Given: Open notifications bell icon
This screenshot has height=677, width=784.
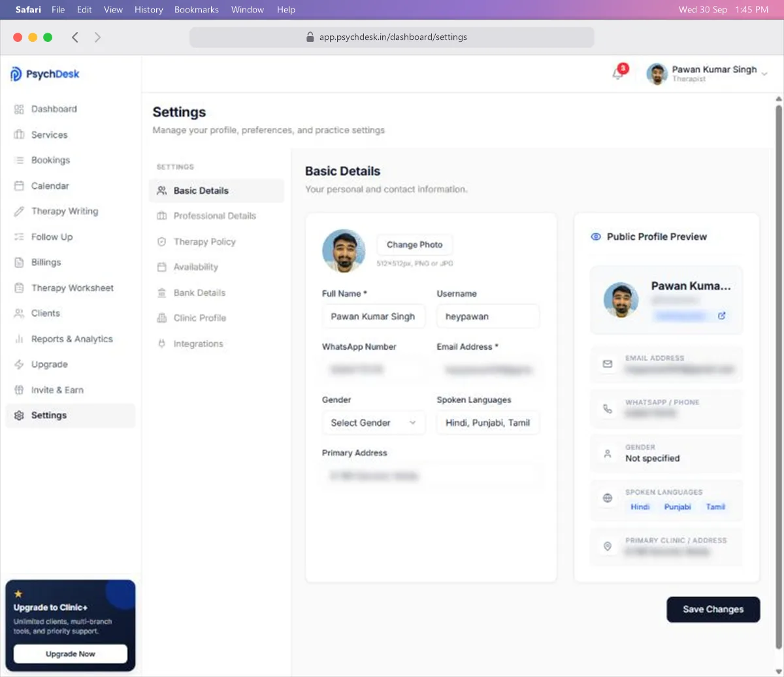Looking at the screenshot, I should pos(617,74).
